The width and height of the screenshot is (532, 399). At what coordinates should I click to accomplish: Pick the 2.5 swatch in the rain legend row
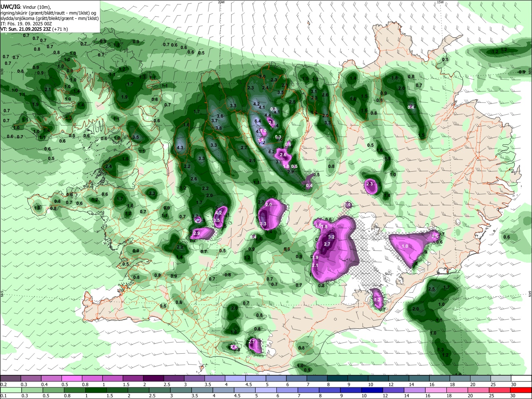159,390
